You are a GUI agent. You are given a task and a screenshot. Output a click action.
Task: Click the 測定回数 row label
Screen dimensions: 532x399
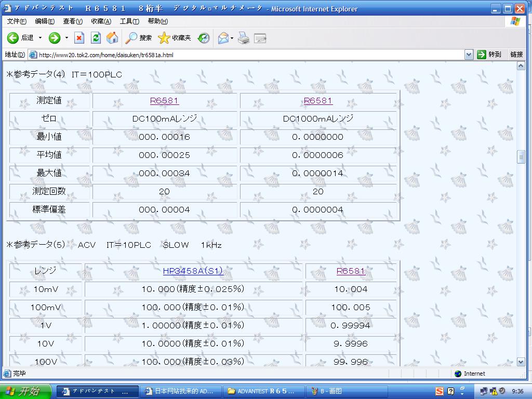[49, 191]
